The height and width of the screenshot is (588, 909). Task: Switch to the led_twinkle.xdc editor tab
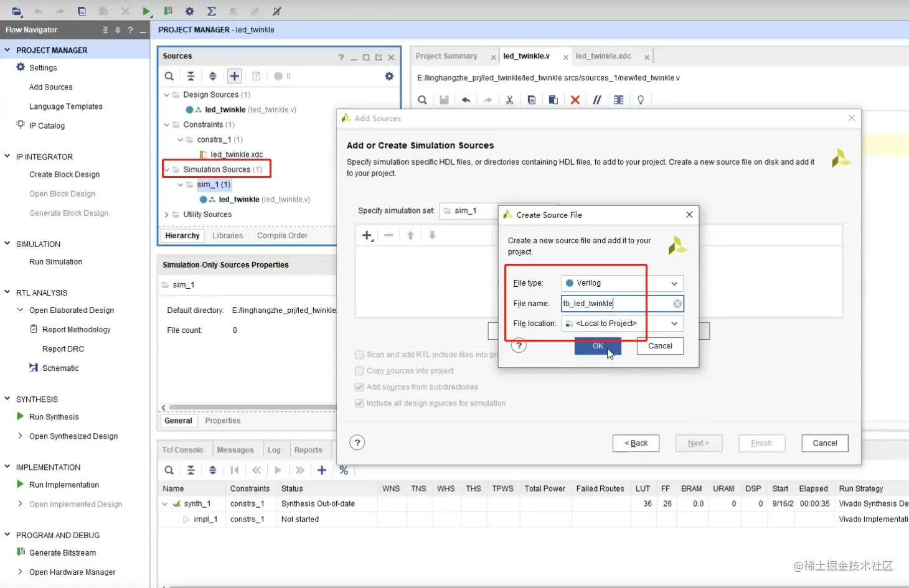click(603, 56)
